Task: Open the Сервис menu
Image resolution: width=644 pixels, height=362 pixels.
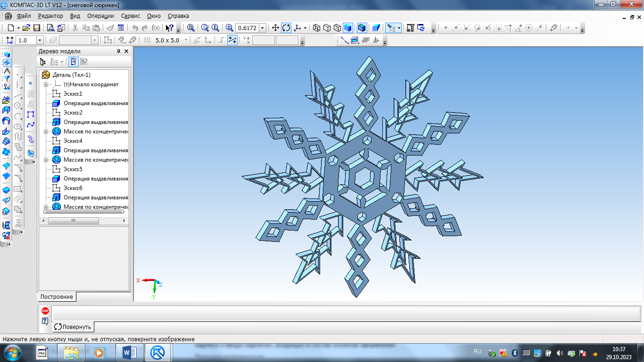Action: click(x=131, y=16)
